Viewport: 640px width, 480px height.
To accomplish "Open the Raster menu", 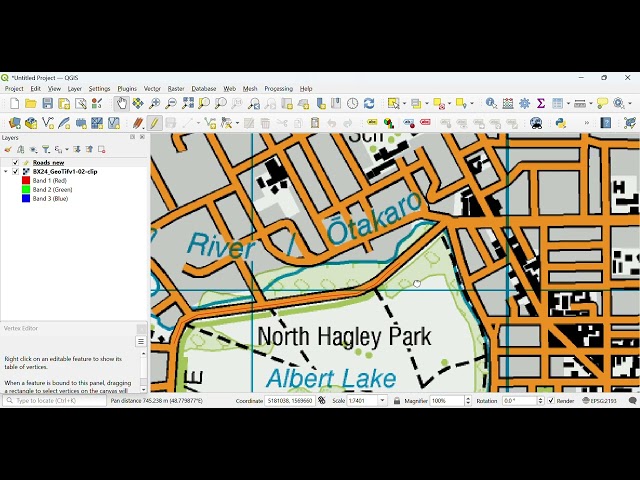I will click(176, 89).
